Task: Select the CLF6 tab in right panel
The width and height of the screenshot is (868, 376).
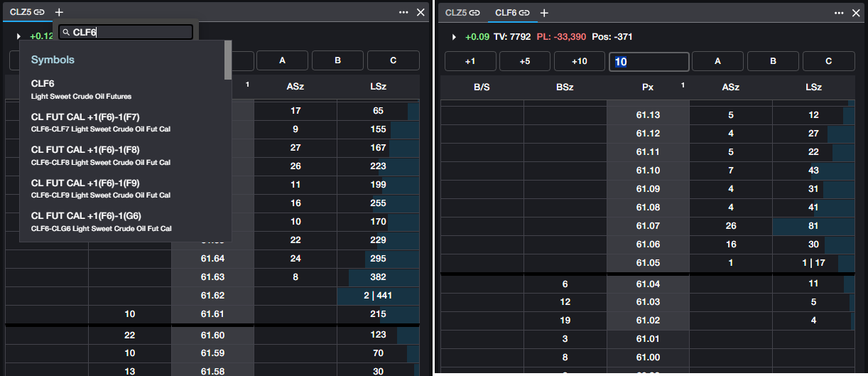Action: point(505,13)
